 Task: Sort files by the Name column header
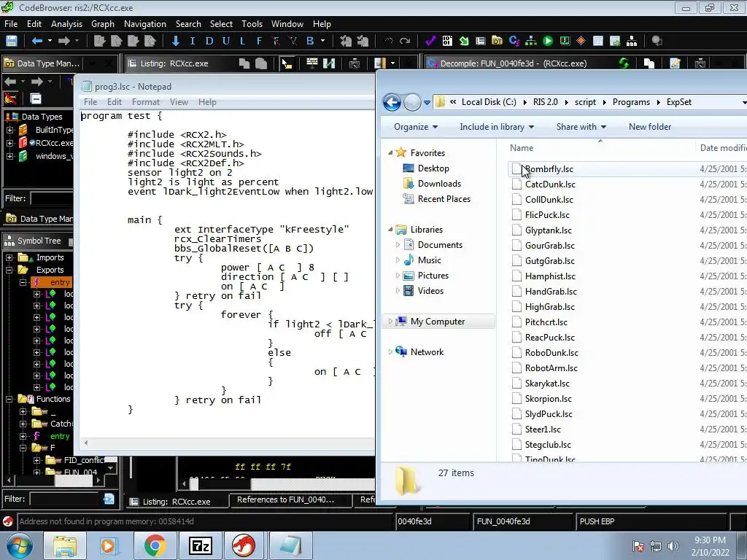(521, 148)
